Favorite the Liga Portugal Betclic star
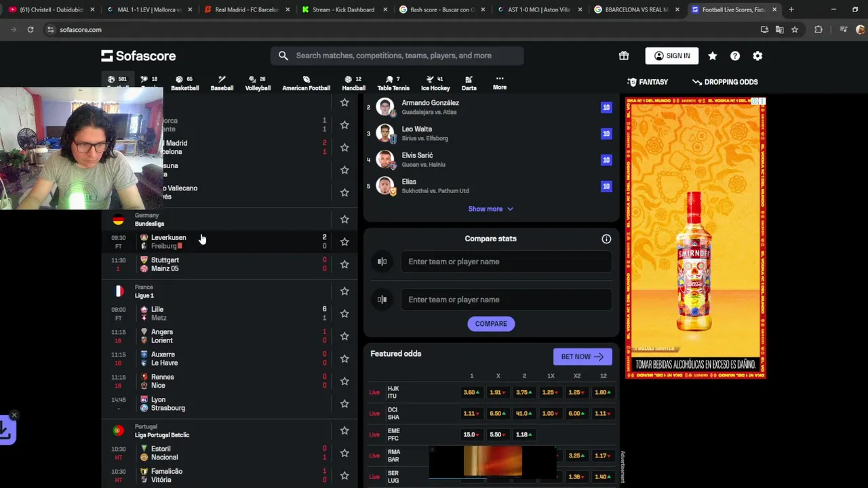The height and width of the screenshot is (488, 868). (x=344, y=431)
